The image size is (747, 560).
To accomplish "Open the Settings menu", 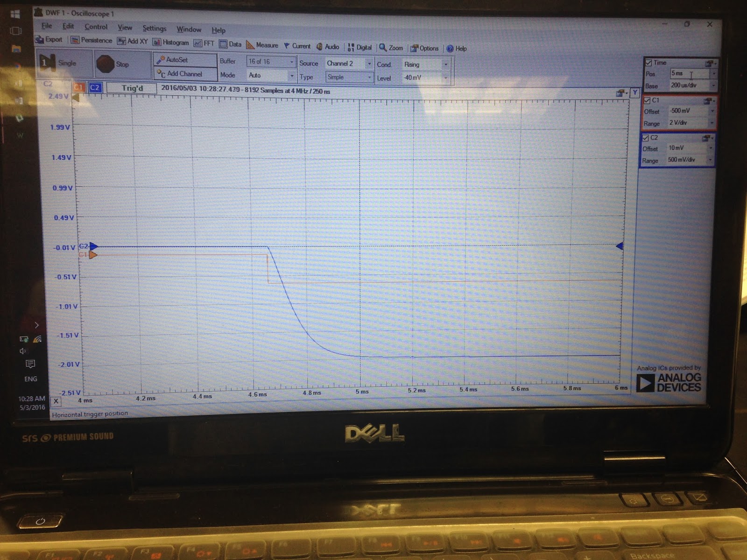I will (x=154, y=28).
